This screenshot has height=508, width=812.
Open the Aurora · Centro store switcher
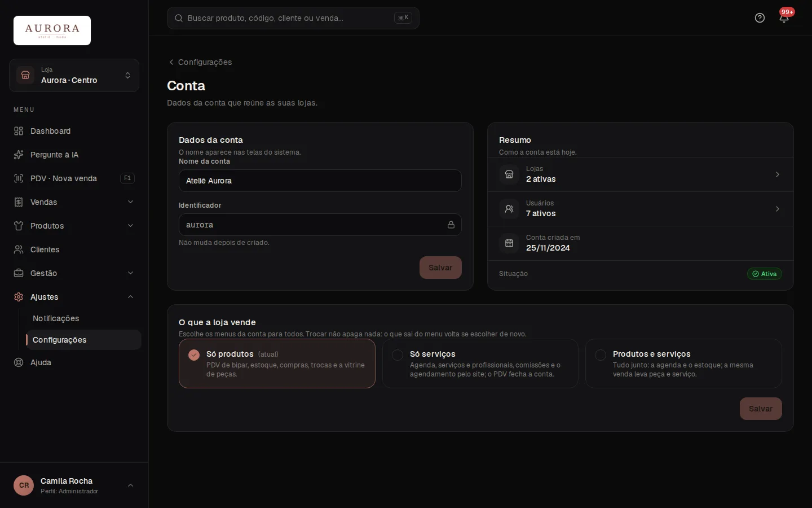74,75
